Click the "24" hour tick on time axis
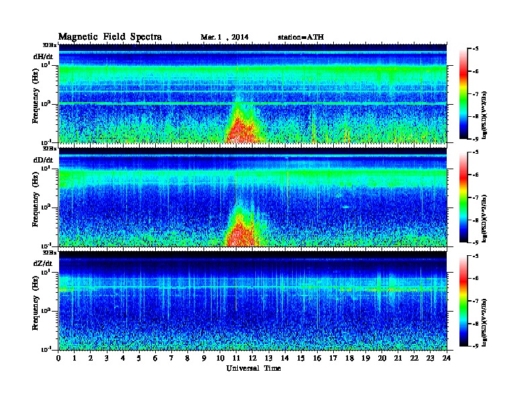532x411 pixels. click(447, 359)
